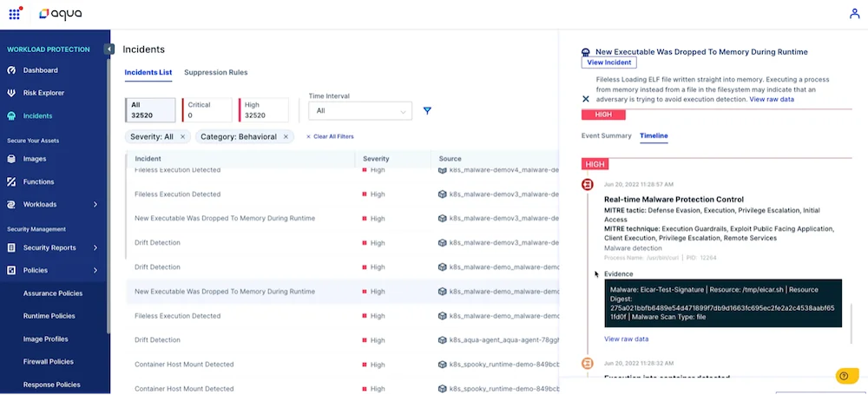Select the High 32520 severity filter
This screenshot has width=868, height=395.
click(264, 110)
